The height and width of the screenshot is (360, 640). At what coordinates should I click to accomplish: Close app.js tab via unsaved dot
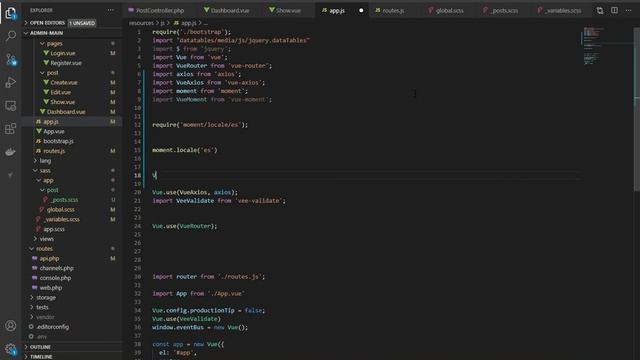pos(361,10)
